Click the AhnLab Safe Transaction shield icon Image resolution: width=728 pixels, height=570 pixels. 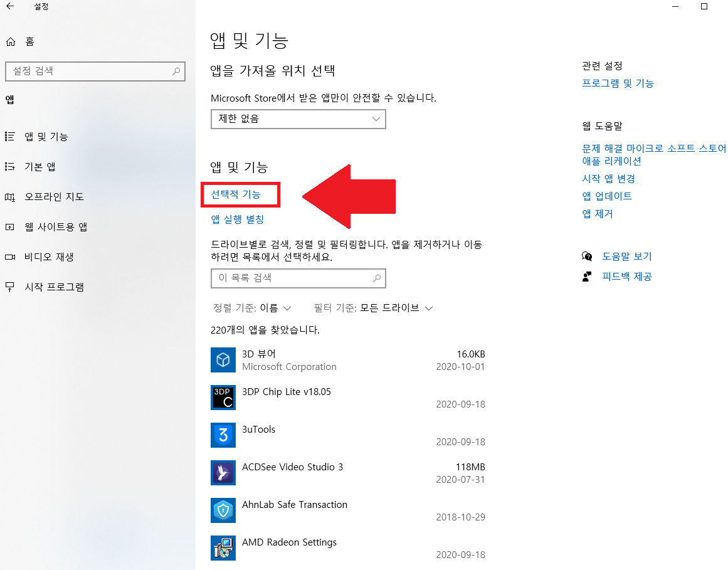click(x=223, y=510)
